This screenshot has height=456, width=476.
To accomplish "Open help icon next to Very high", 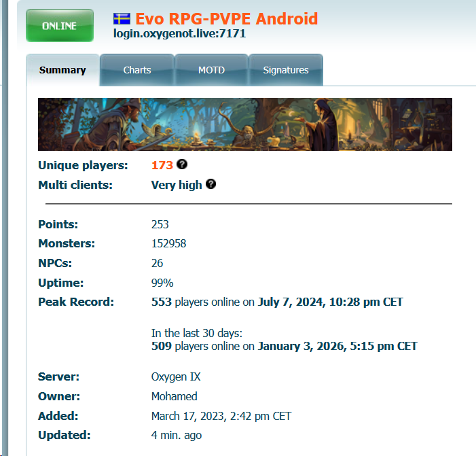I will point(210,184).
